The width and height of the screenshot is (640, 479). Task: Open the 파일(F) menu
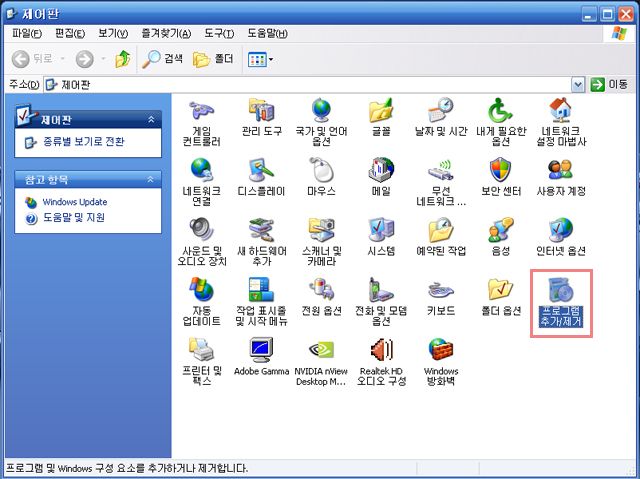point(27,33)
